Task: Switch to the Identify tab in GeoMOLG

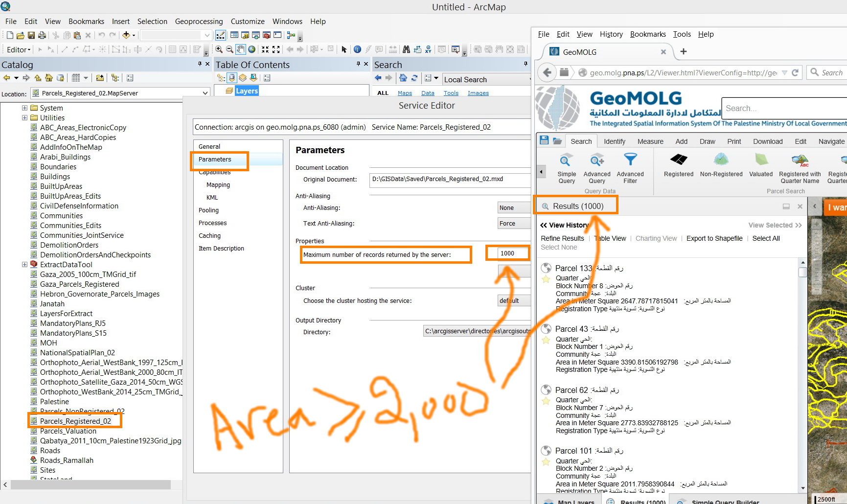Action: click(615, 141)
